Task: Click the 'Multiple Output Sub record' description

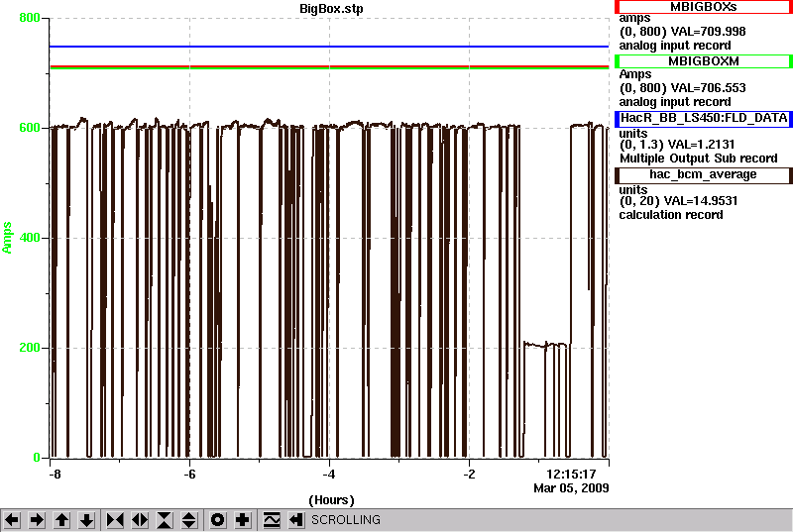Action: tap(699, 159)
